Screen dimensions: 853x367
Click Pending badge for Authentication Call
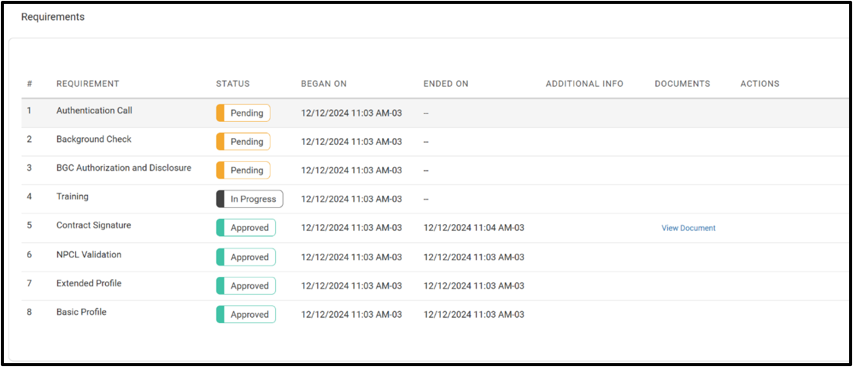click(243, 113)
